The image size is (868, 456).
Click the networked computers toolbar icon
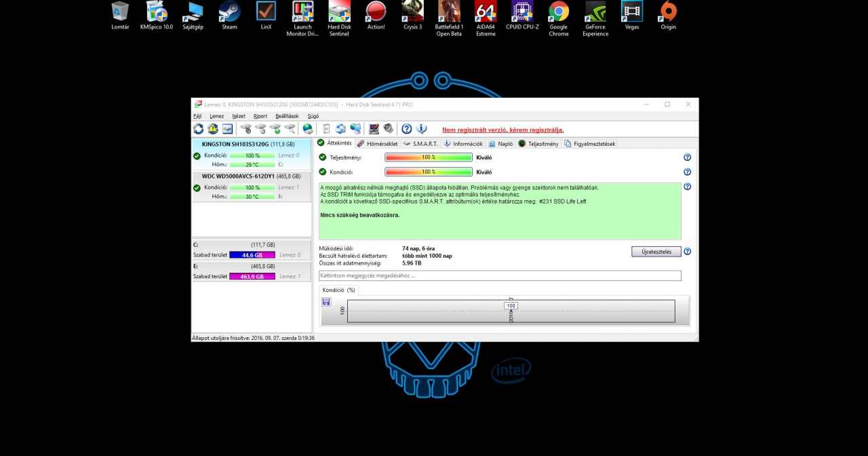pos(355,129)
